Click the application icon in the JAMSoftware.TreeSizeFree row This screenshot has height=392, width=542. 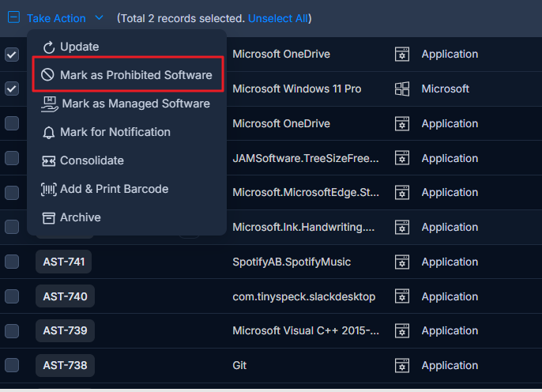[x=402, y=158]
